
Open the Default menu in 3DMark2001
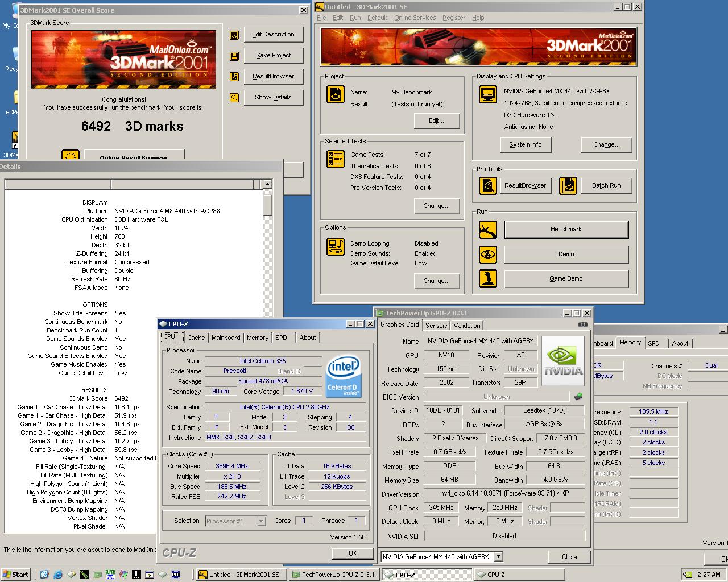tap(377, 18)
